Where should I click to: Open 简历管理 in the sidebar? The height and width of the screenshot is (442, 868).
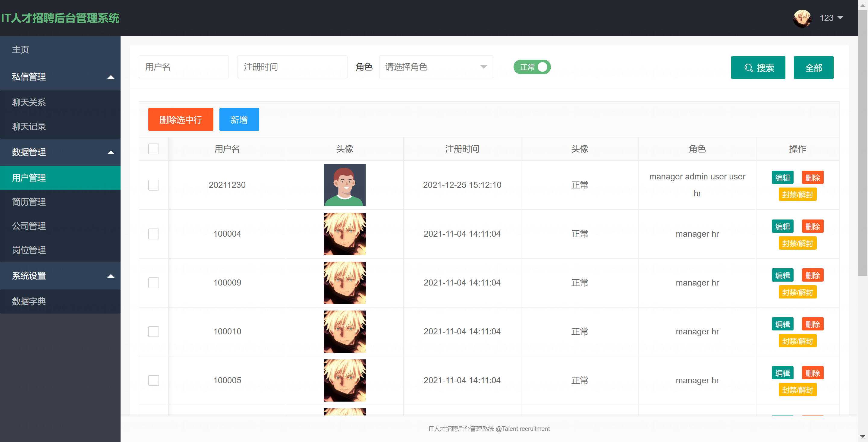click(x=60, y=202)
